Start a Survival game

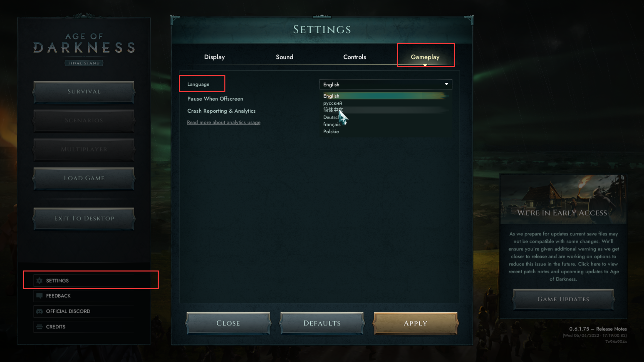84,92
